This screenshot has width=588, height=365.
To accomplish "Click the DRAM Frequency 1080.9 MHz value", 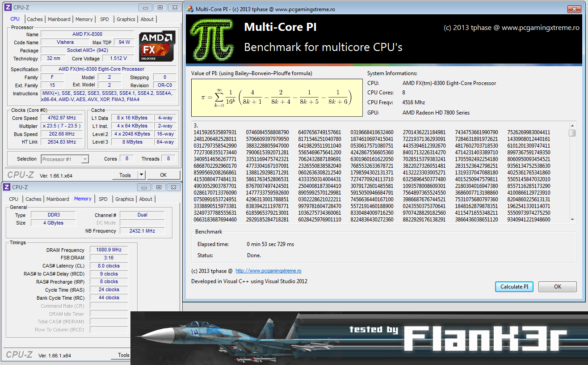I will 109,250.
